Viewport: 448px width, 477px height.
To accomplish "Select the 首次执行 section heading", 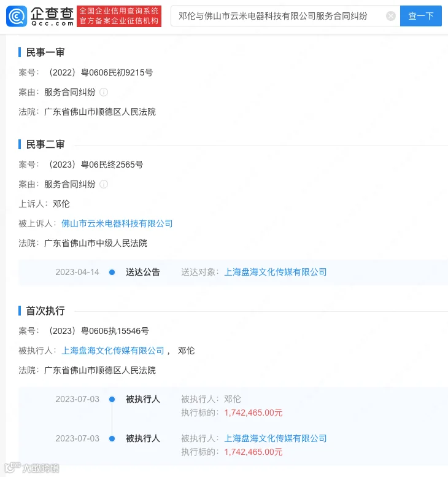I will pos(45,311).
